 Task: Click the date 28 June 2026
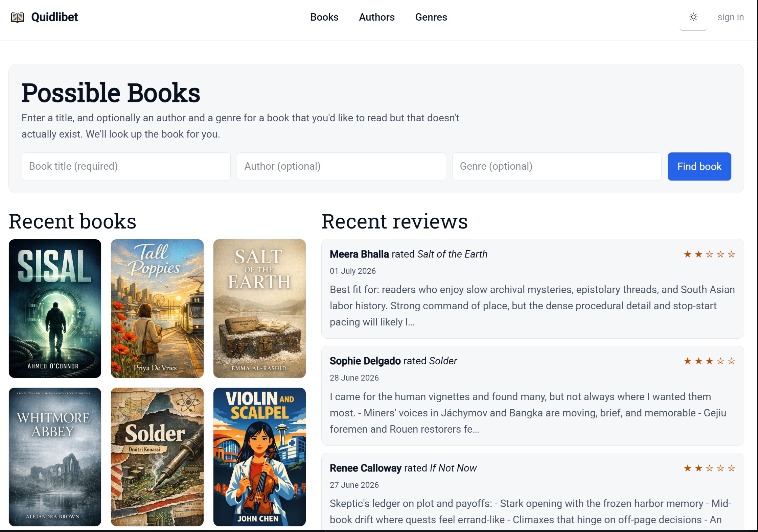pos(354,378)
